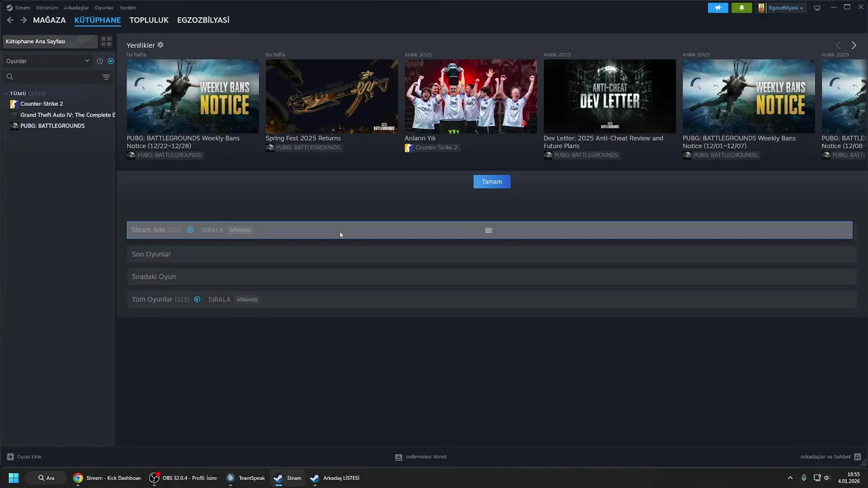Click the İndirmeleri Yönet download icon
The image size is (868, 488).
point(399,457)
